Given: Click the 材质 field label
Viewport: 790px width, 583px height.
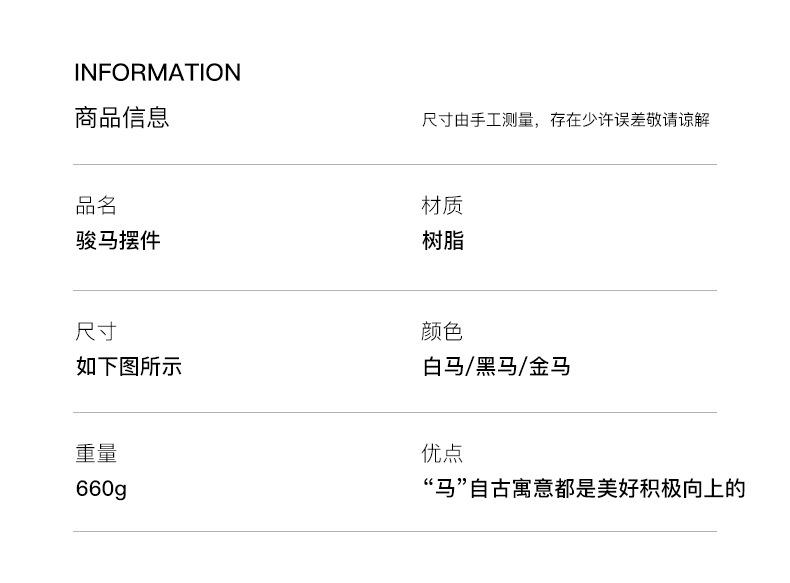Looking at the screenshot, I should [442, 206].
